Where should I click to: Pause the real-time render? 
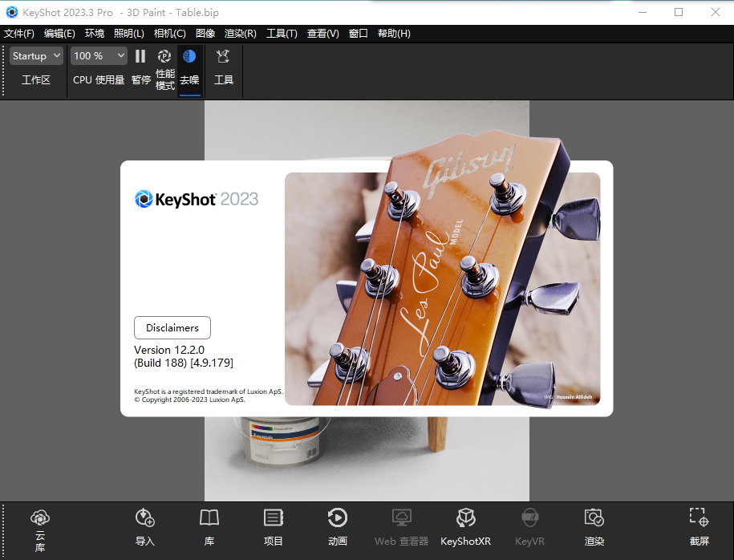pos(140,57)
